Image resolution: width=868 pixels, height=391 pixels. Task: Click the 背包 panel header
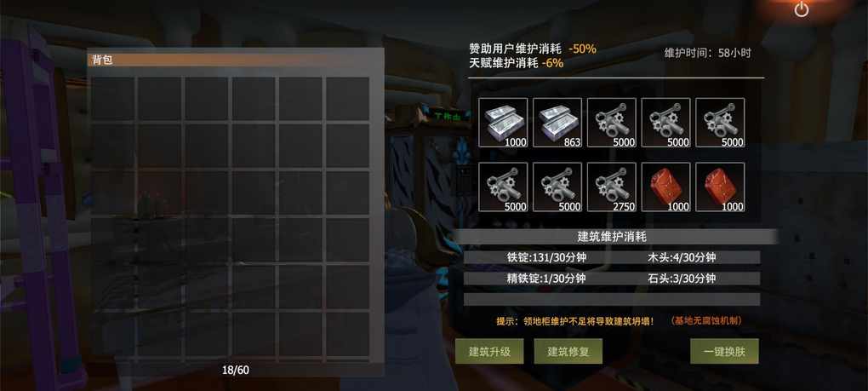pos(235,60)
